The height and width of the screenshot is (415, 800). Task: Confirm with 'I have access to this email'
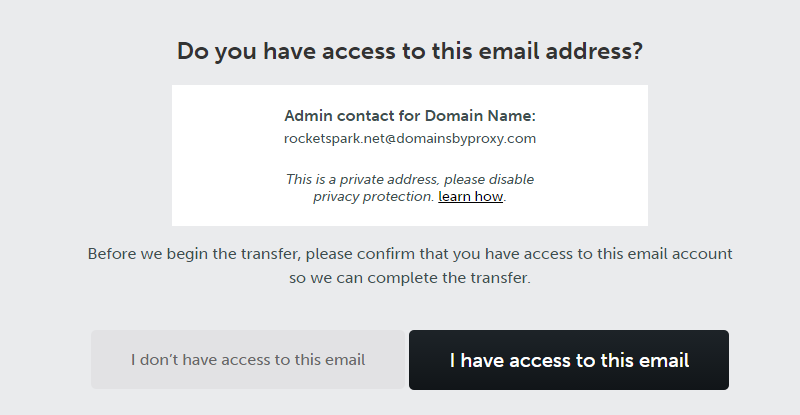pos(568,360)
